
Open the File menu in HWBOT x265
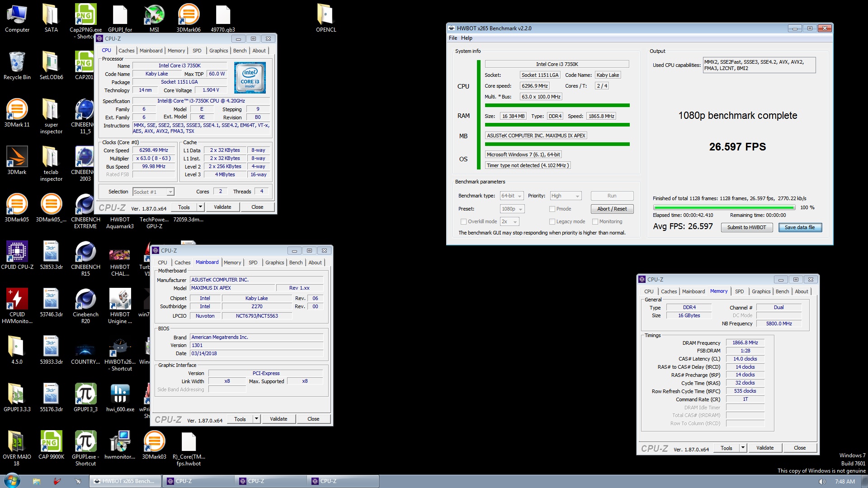[453, 38]
